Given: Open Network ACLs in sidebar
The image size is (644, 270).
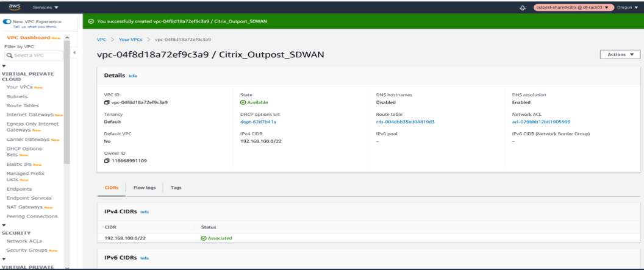Looking at the screenshot, I should (24, 241).
